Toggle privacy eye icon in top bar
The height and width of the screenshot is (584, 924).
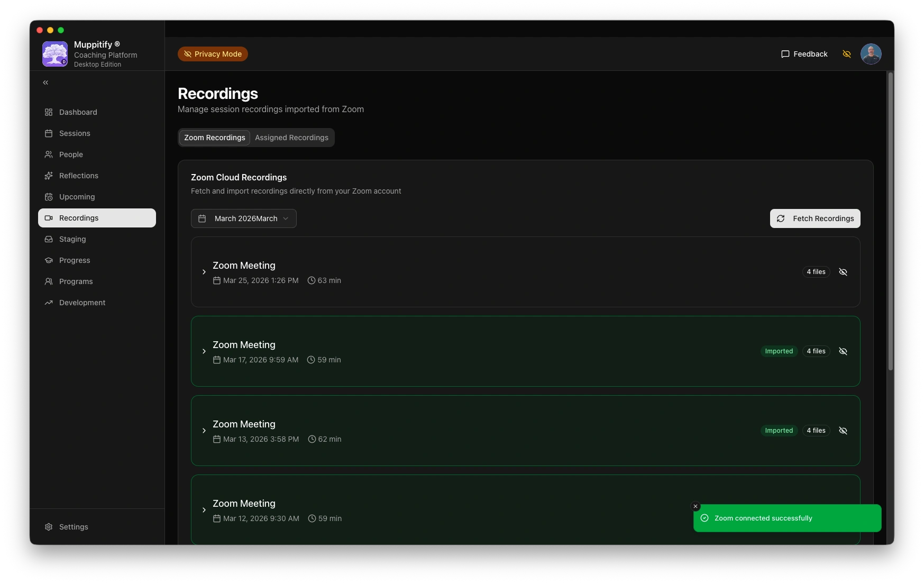tap(846, 54)
